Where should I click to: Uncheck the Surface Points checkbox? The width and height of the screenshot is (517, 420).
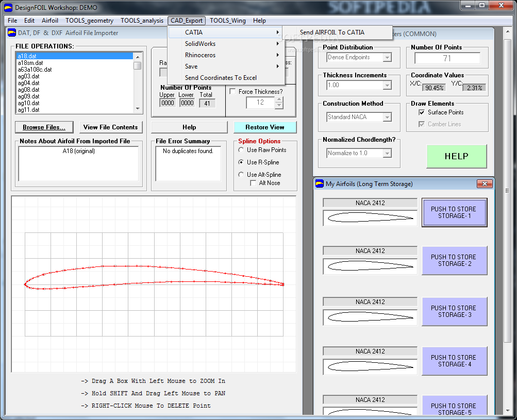[x=421, y=112]
